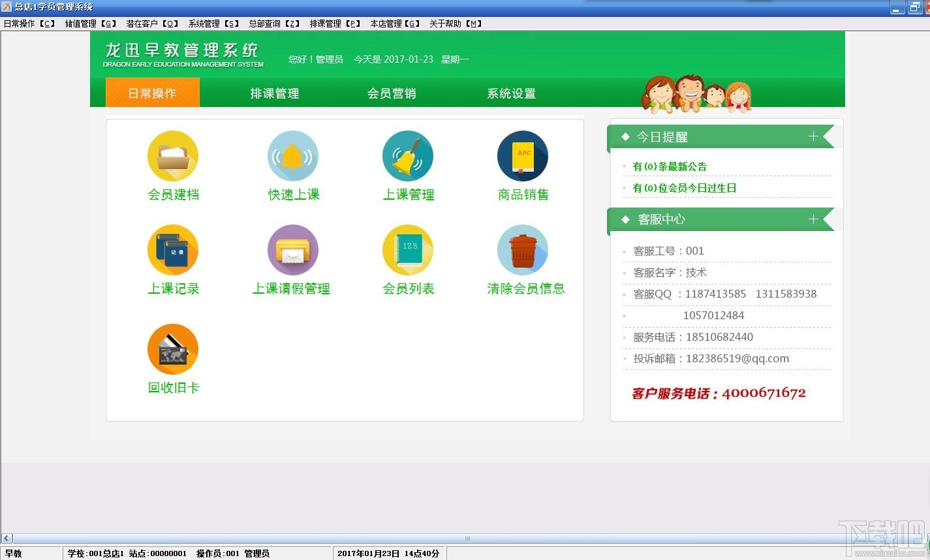
Task: Open the 会员建档 folder icon
Action: click(x=173, y=156)
